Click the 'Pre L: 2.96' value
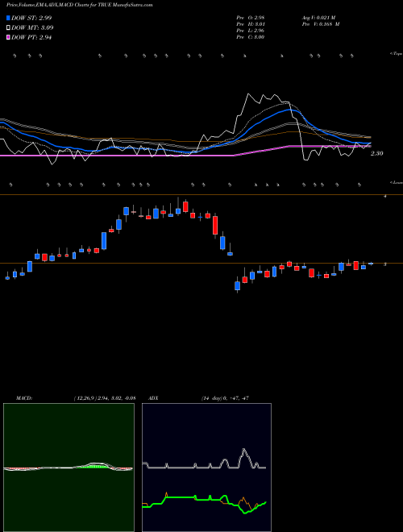The height and width of the screenshot is (532, 403). pos(251,31)
